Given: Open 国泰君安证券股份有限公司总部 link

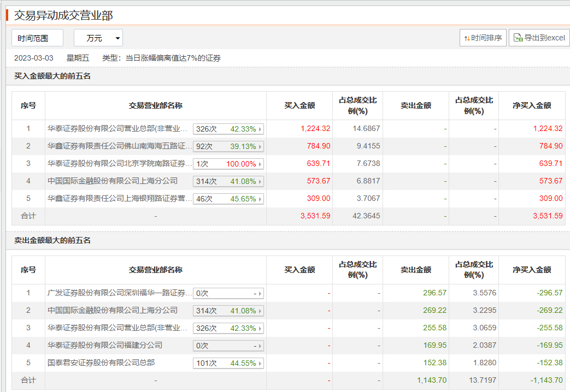Looking at the screenshot, I should [x=101, y=363].
